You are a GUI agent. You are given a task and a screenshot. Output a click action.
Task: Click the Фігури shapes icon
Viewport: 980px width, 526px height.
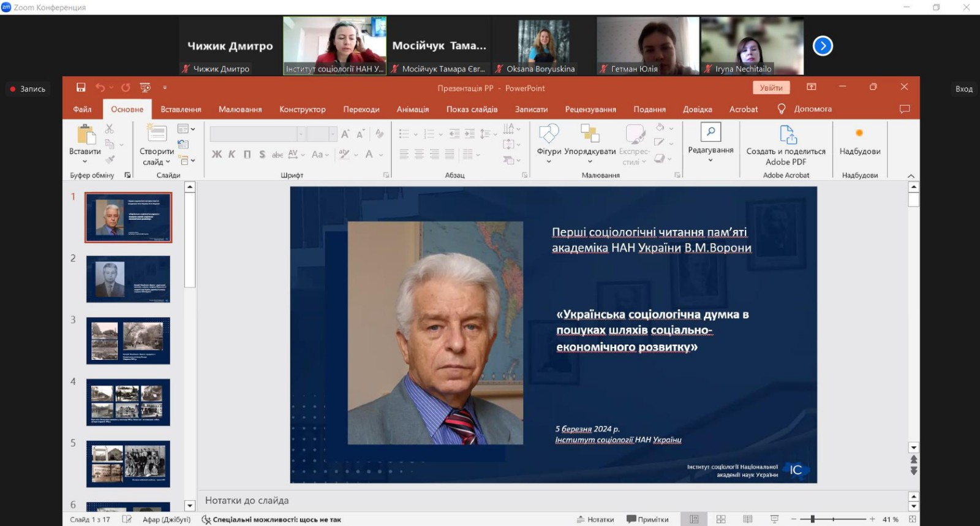coord(549,134)
